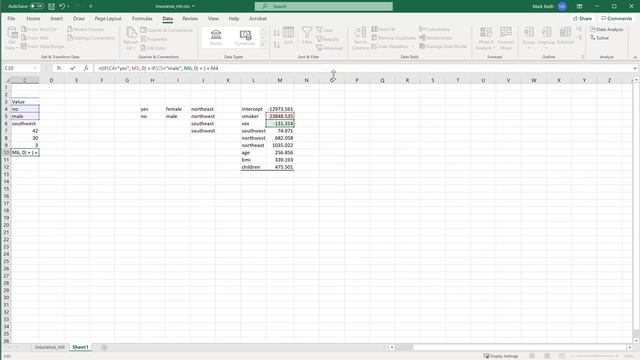Click the From Web import button

point(35,38)
